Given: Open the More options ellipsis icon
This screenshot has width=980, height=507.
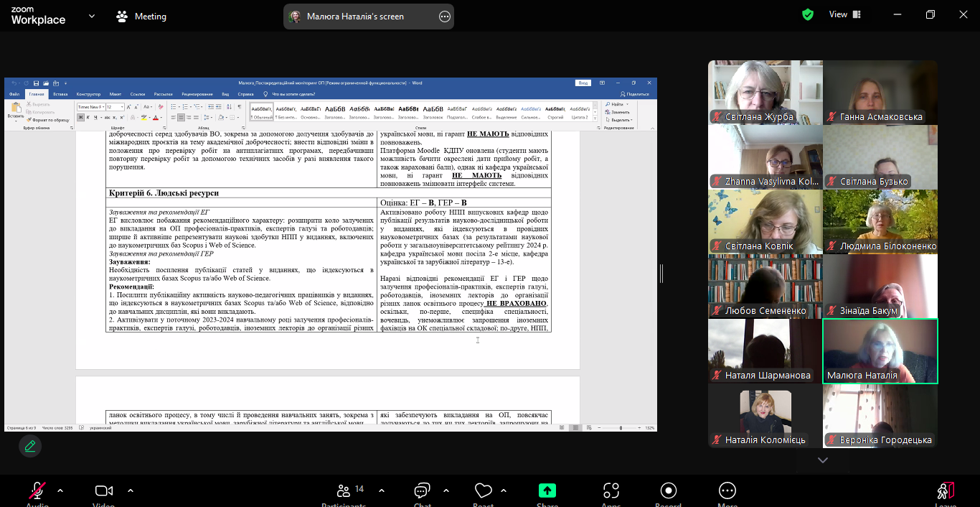Looking at the screenshot, I should click(727, 491).
